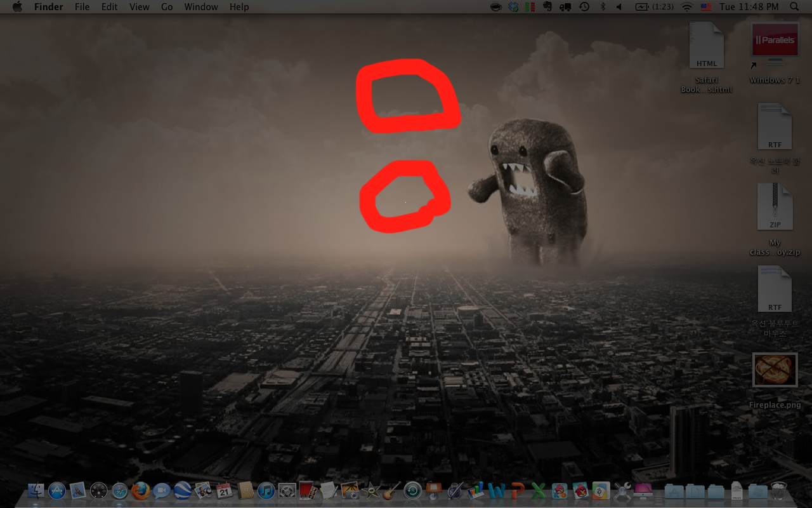Open iMovie star icon in Dock
812x508 pixels.
point(371,491)
